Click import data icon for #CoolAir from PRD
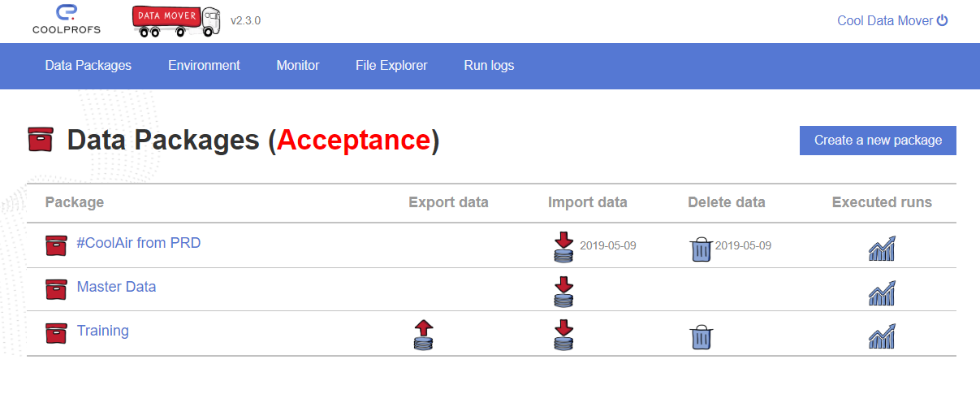The width and height of the screenshot is (980, 403). (x=563, y=246)
